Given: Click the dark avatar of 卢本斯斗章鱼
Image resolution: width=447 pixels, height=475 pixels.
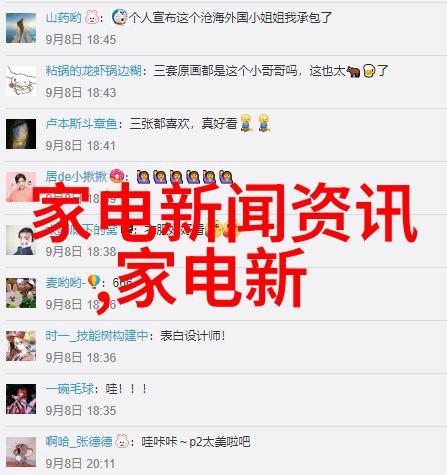Looking at the screenshot, I should point(21,134).
